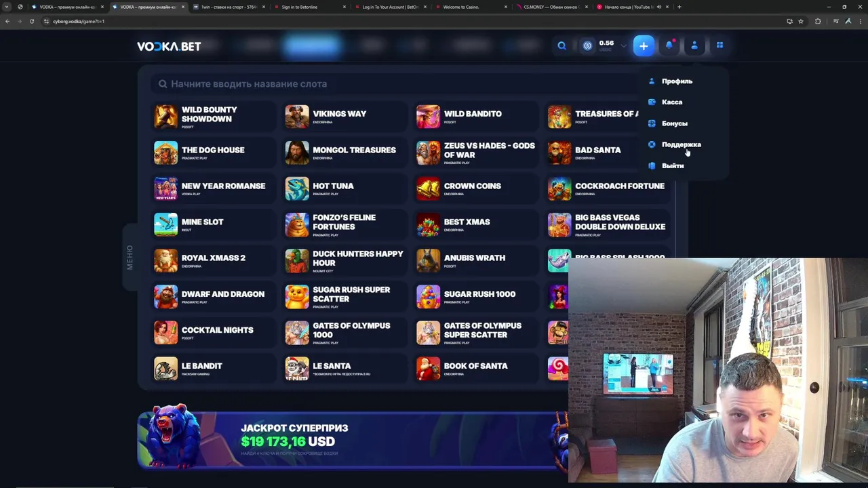The width and height of the screenshot is (868, 488).
Task: Open Le Santa slot
Action: 344,368
